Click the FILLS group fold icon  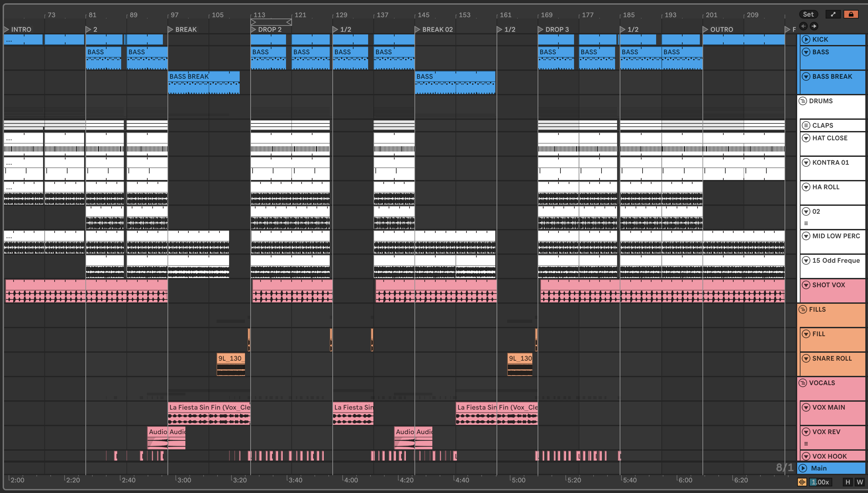(x=803, y=309)
